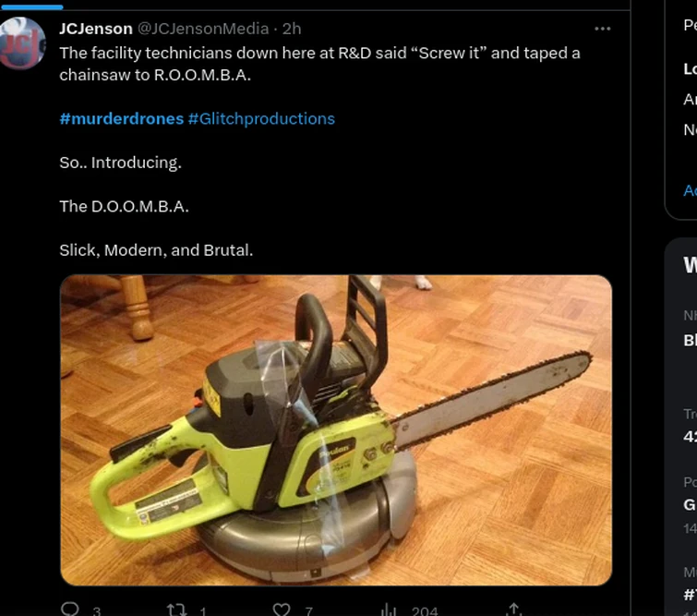Click the views count 204
Screen dimensions: 697x616
pyautogui.click(x=425, y=611)
